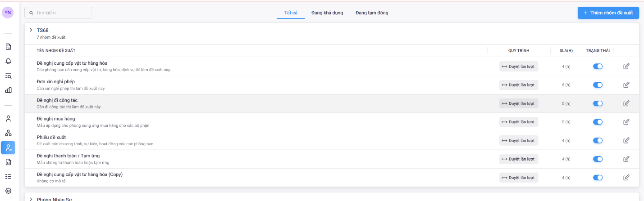Edit the 'Đơn xin nghỉ phép' row pencil icon
The width and height of the screenshot is (644, 201).
(626, 85)
